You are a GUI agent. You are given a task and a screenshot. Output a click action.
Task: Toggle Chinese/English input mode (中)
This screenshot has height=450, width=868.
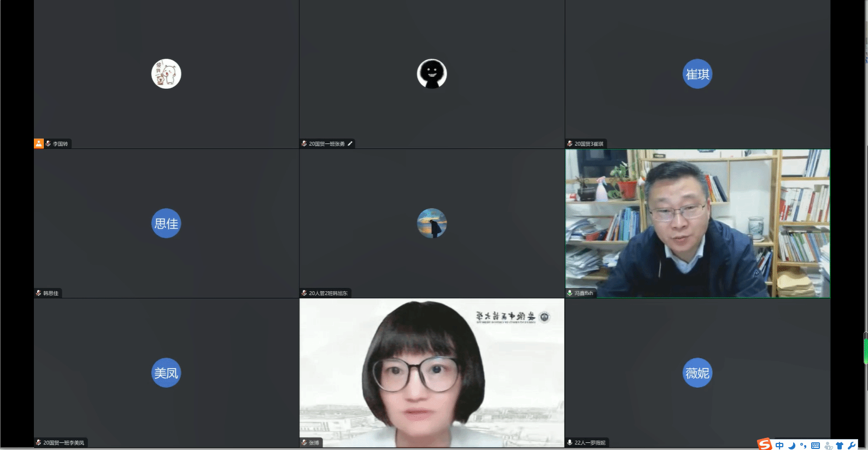[x=779, y=446]
